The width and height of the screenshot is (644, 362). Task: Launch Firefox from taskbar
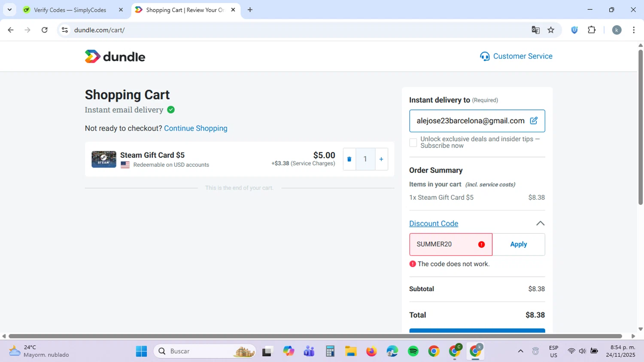pos(371,351)
